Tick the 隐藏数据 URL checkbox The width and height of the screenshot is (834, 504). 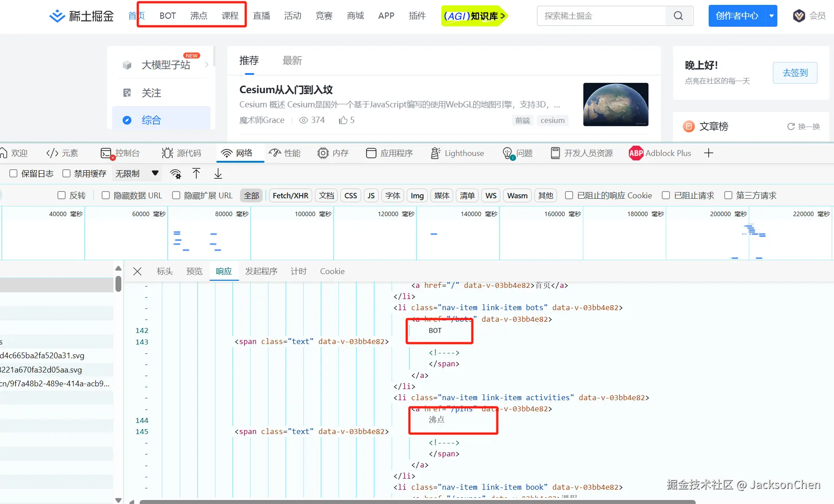(106, 196)
